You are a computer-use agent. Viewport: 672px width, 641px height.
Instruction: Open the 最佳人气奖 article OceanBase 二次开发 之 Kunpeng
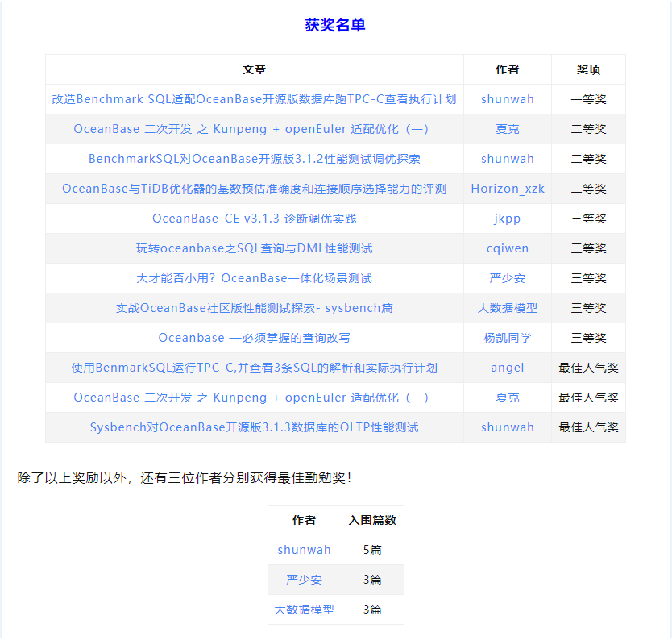251,398
